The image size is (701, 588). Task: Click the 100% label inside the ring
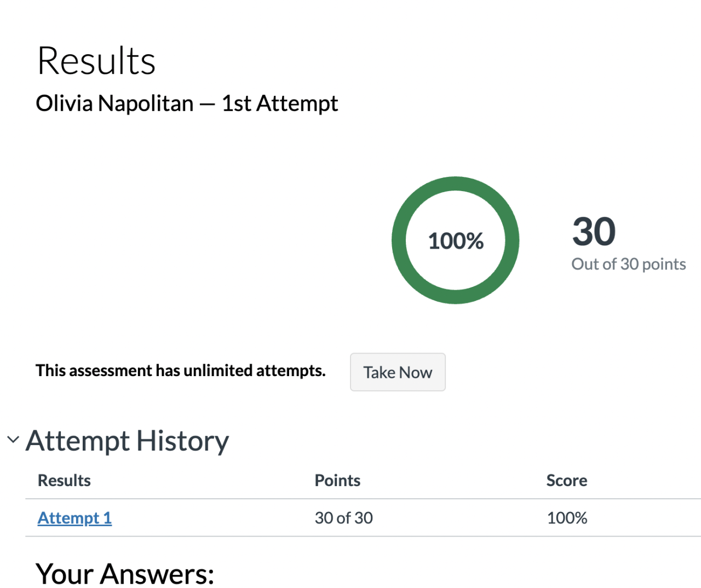point(456,241)
